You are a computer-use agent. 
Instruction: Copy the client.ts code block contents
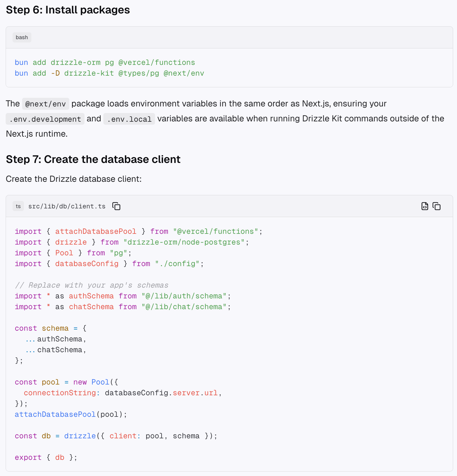pyautogui.click(x=437, y=206)
